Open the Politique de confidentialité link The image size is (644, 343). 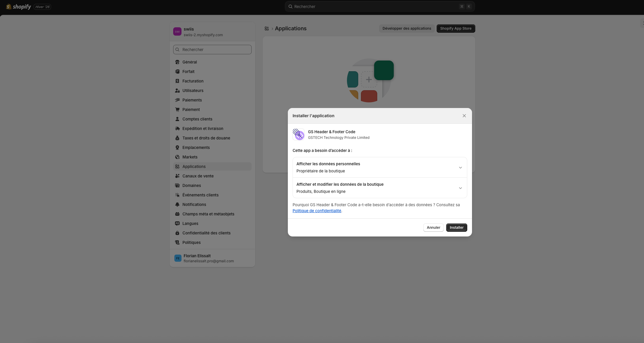pyautogui.click(x=317, y=211)
